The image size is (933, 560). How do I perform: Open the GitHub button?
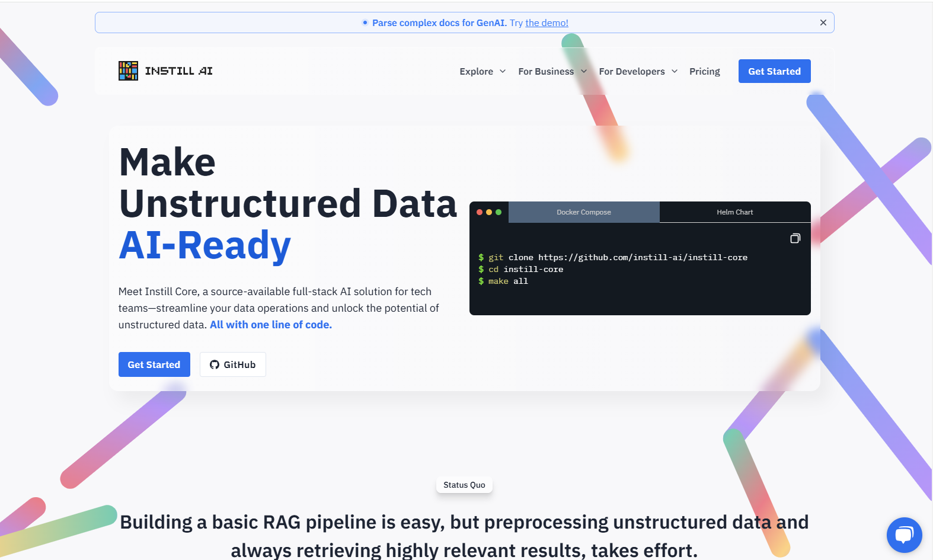(x=233, y=364)
